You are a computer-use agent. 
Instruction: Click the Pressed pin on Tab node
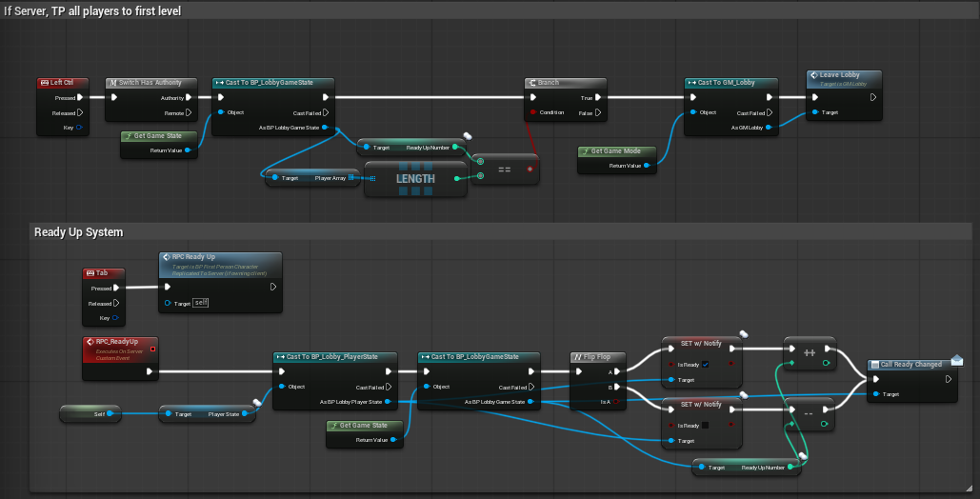tap(116, 289)
